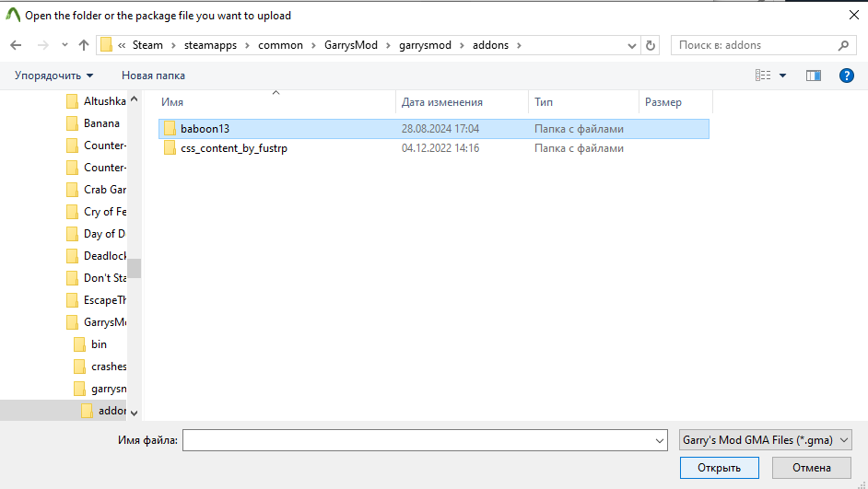Sort by the Размер column
868x489 pixels.
coord(676,102)
